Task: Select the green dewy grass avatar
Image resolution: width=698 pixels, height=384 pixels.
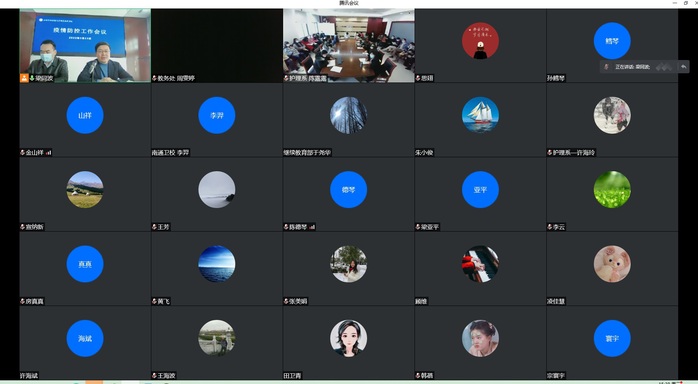Action: [612, 190]
